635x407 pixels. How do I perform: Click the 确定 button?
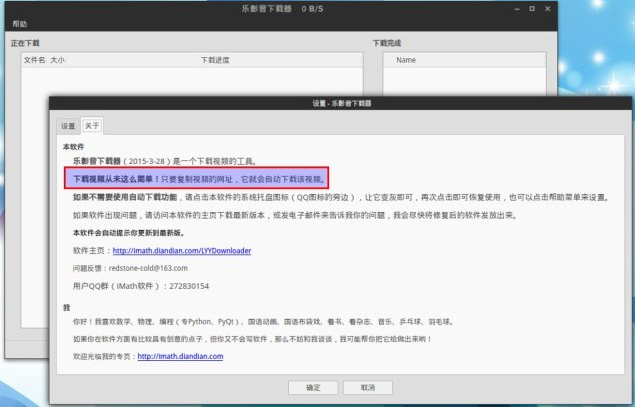click(x=313, y=388)
